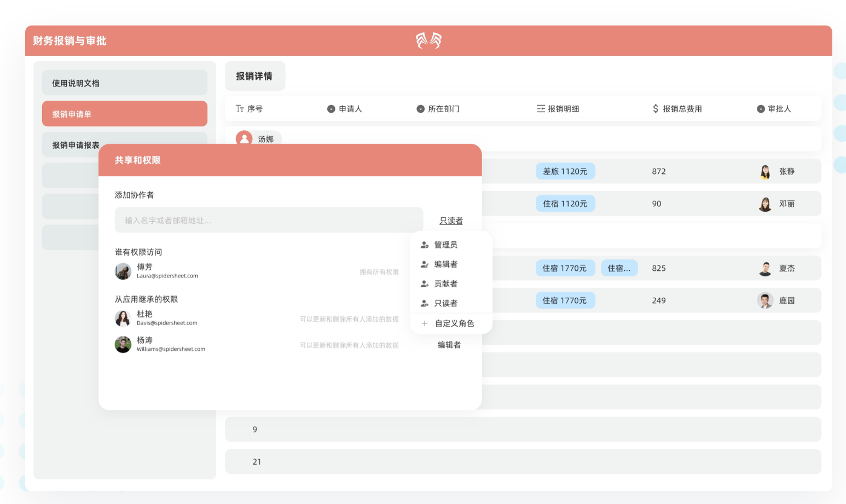Click 序号 column text-type icon
The width and height of the screenshot is (846, 504).
[240, 109]
